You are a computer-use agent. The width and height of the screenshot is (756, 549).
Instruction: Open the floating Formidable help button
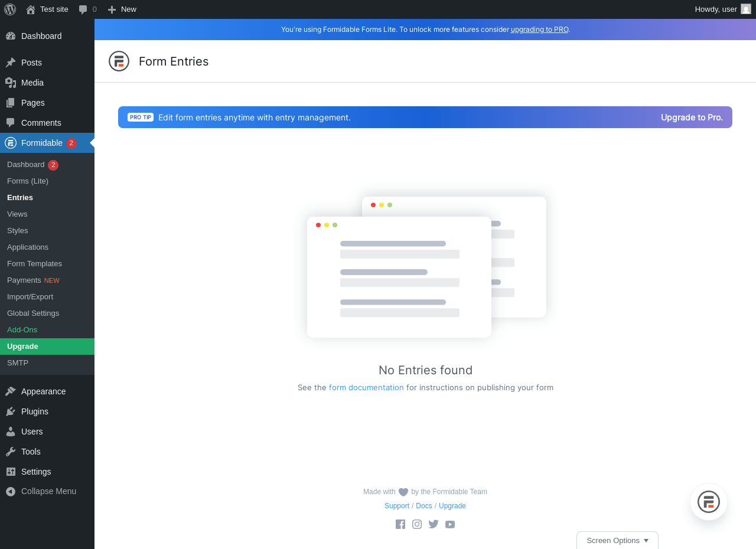(x=709, y=502)
